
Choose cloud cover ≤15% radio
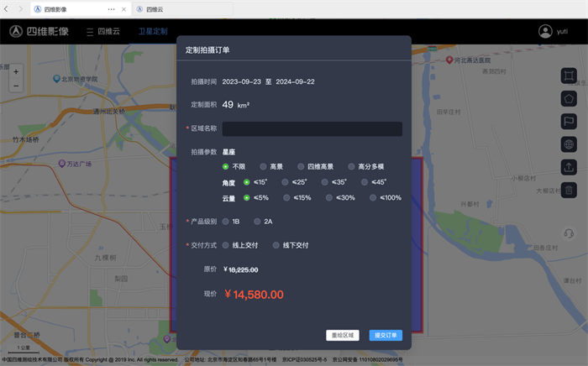tap(286, 197)
